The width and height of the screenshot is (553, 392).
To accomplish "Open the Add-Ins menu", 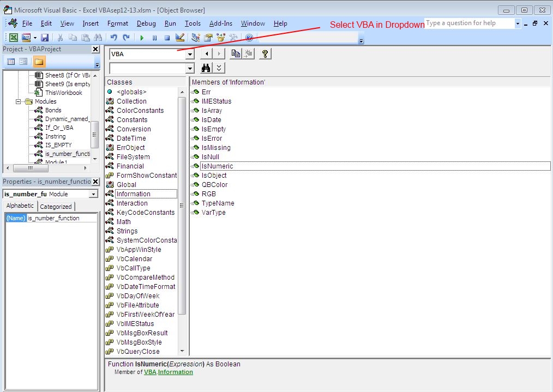I will (x=221, y=23).
